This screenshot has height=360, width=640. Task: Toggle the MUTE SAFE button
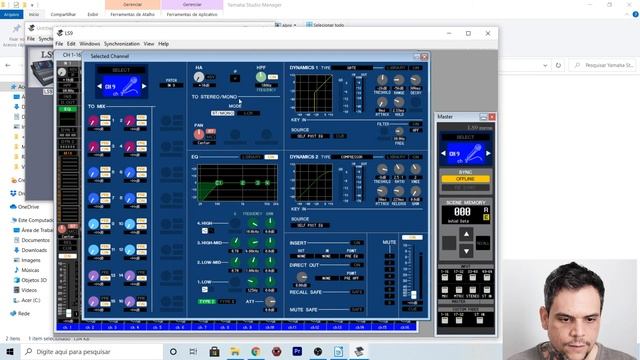click(357, 310)
